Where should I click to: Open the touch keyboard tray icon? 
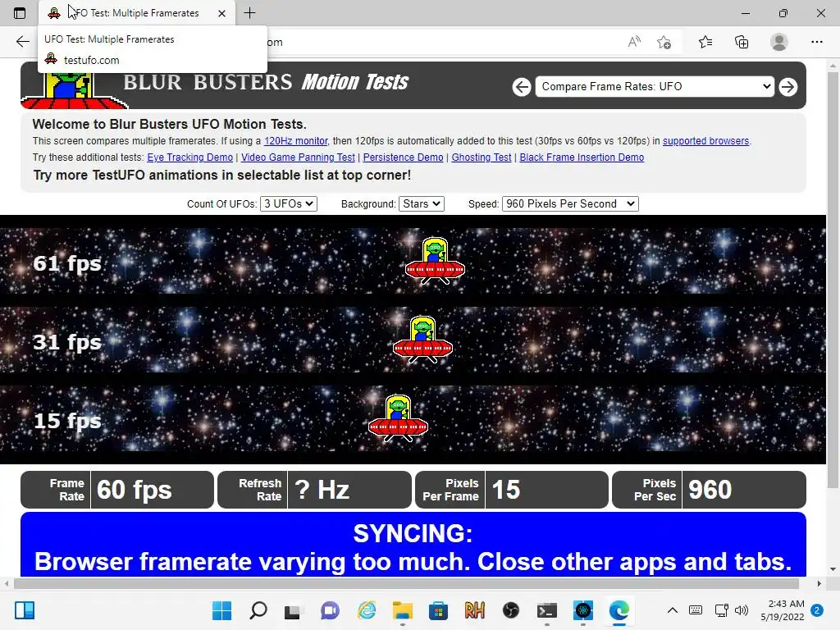click(x=696, y=610)
